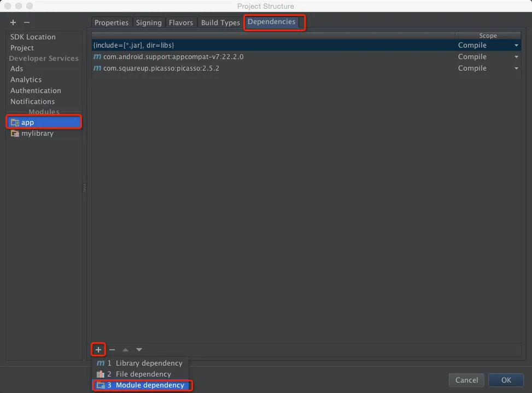The width and height of the screenshot is (532, 393).
Task: Switch to the Build Types tab
Action: tap(220, 22)
